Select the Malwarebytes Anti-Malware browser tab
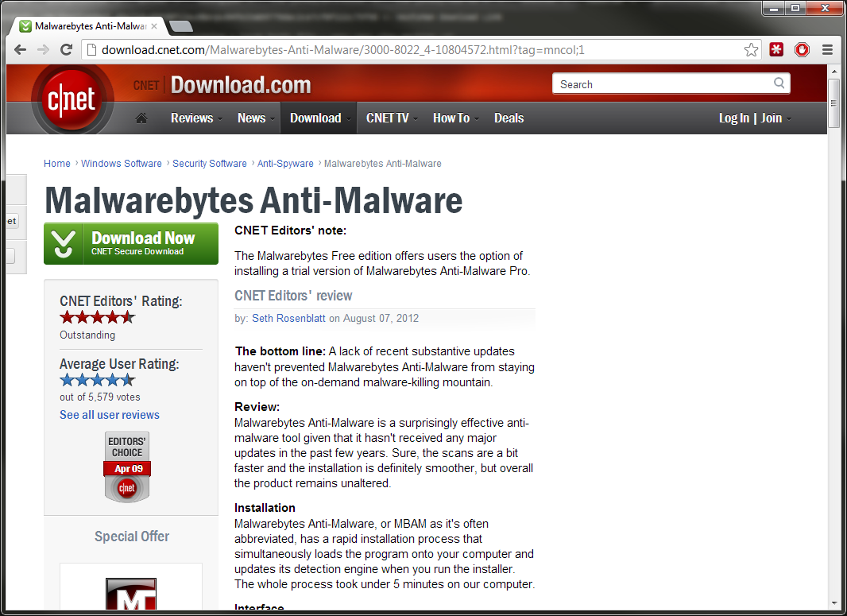Screen dimensions: 847x616 click(x=89, y=26)
